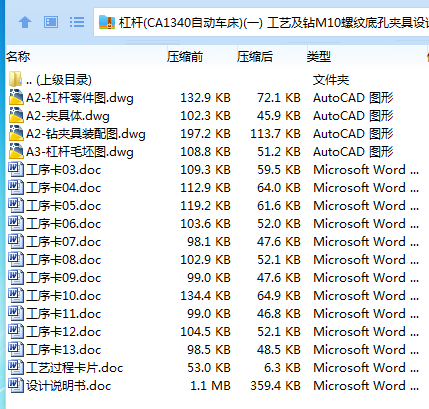Sort by 压缩前 column header

click(x=185, y=57)
